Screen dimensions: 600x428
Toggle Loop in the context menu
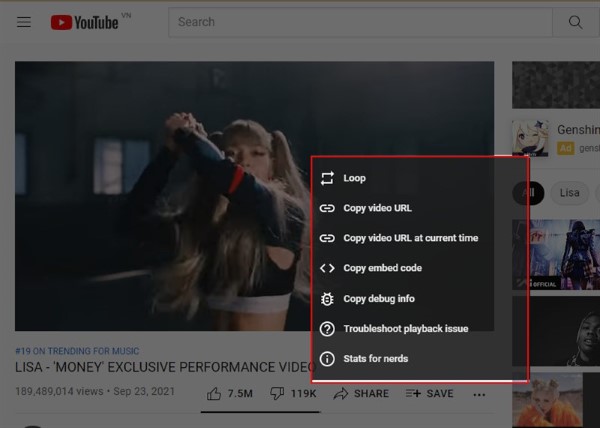point(354,178)
